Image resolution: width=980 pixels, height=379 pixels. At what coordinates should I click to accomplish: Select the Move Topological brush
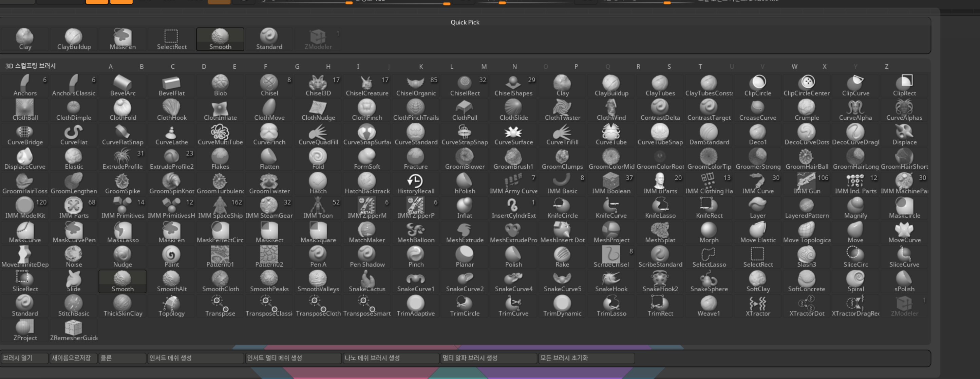[807, 232]
